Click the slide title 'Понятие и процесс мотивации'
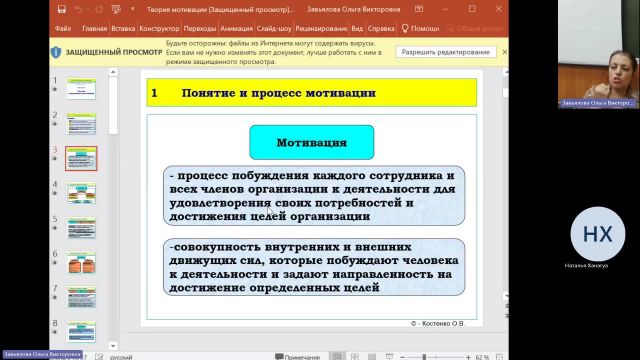640x360 pixels. (x=278, y=93)
